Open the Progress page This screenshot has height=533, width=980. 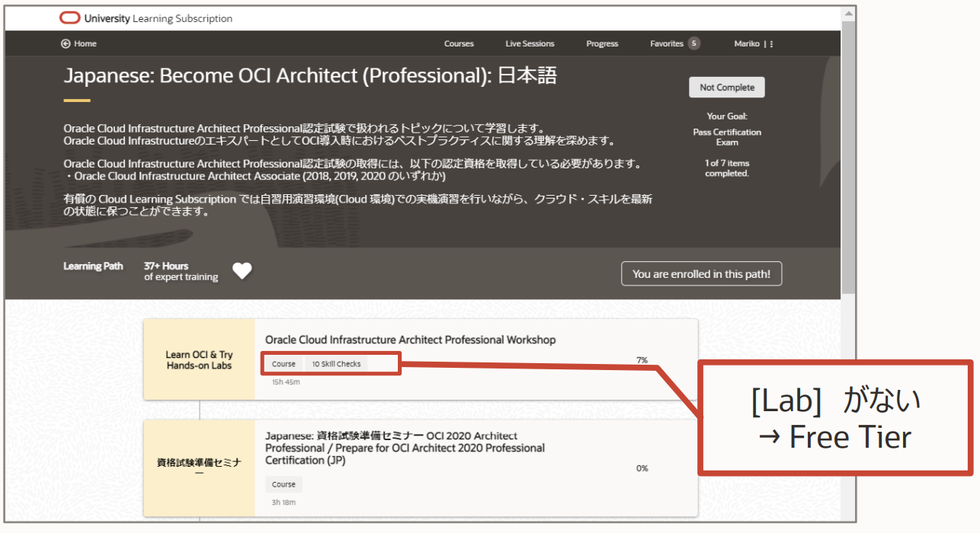click(x=602, y=44)
